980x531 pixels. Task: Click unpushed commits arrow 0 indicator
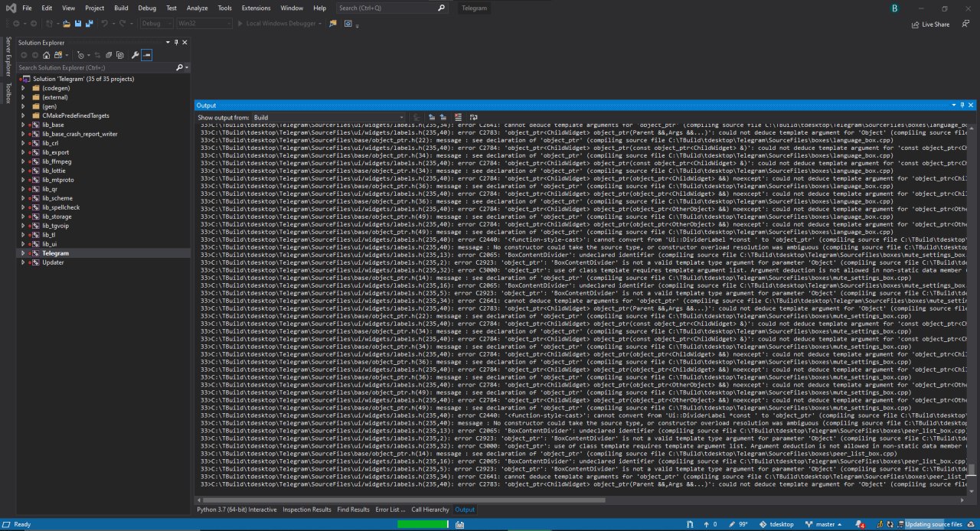pyautogui.click(x=711, y=524)
